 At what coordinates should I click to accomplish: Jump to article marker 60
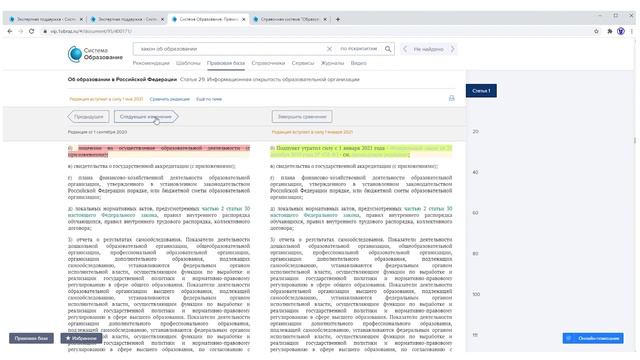pos(476,213)
